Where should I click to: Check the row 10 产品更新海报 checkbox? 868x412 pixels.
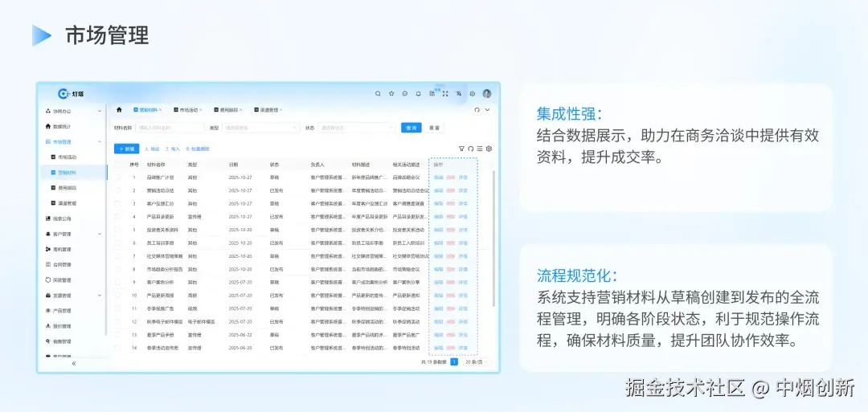pyautogui.click(x=117, y=296)
